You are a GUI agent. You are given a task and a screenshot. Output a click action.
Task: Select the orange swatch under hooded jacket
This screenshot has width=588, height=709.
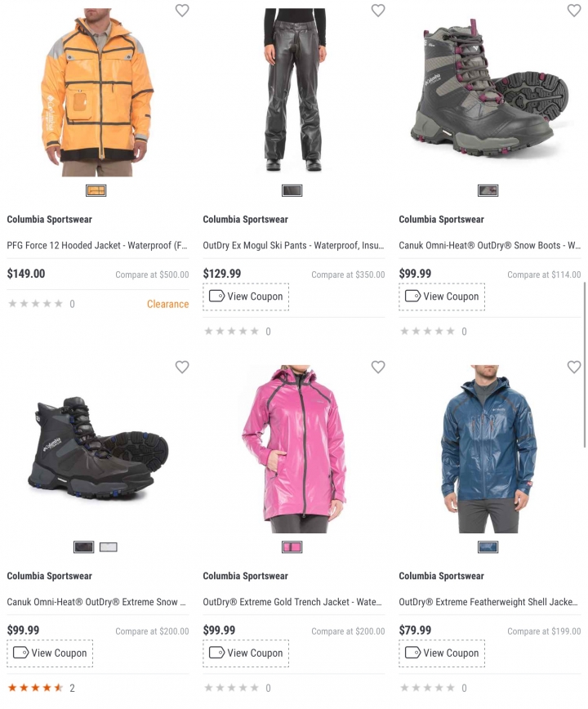point(96,191)
